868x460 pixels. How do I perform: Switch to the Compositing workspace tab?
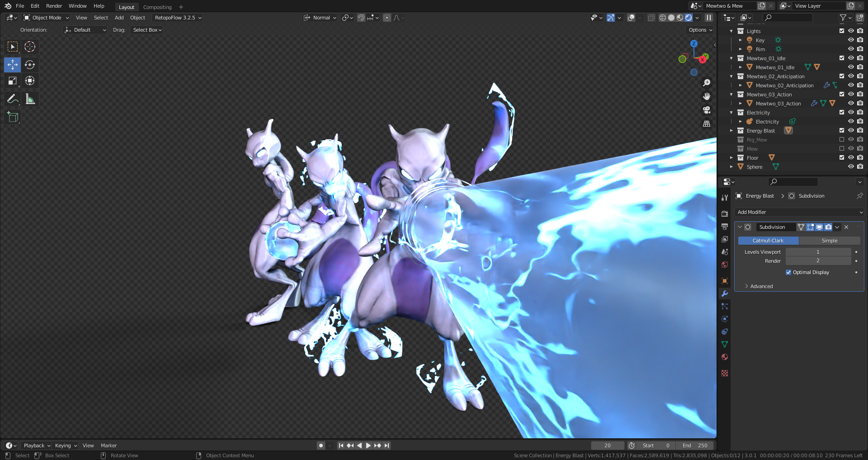[157, 7]
